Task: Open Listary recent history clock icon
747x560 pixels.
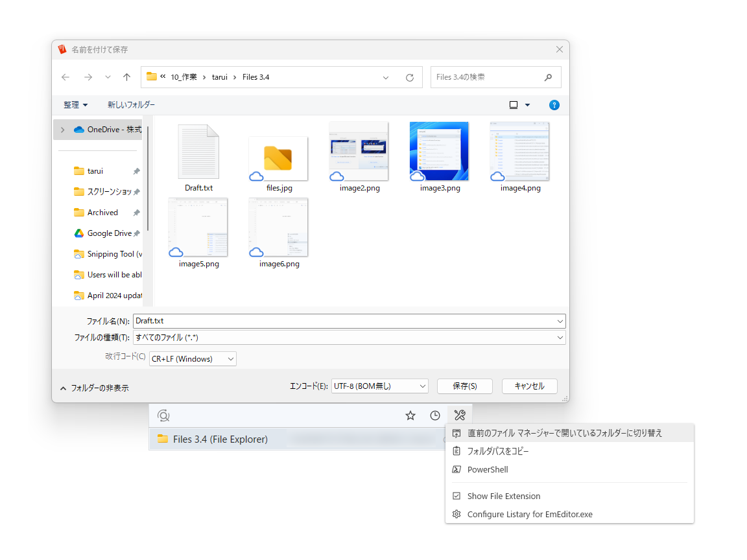Action: (x=435, y=415)
